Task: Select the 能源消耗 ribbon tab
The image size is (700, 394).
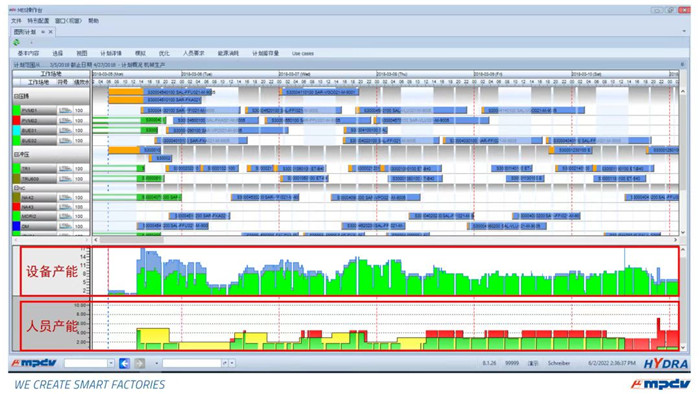Action: coord(228,53)
